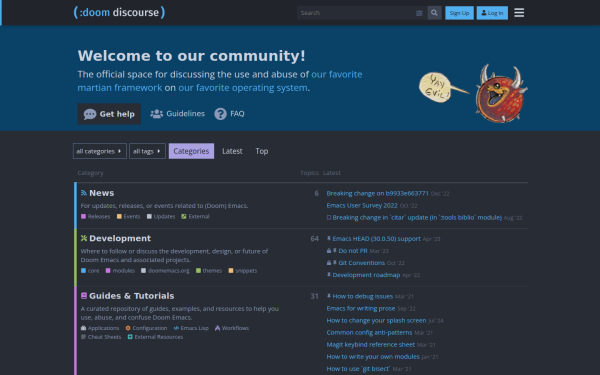
Task: Open the Events subcategory
Action: 129,216
